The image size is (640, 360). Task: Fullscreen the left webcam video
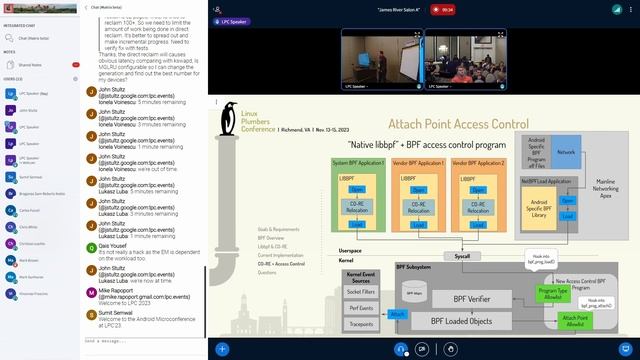pos(417,35)
